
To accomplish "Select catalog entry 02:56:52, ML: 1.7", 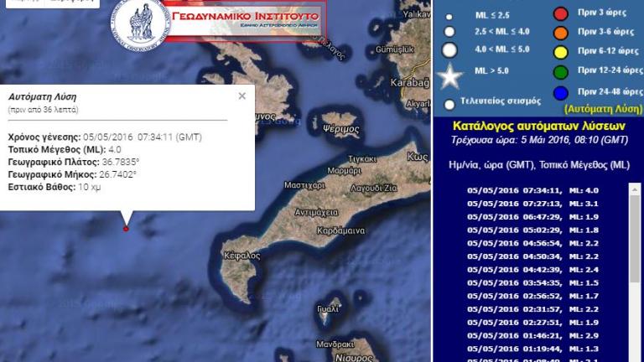I will coord(532,296).
